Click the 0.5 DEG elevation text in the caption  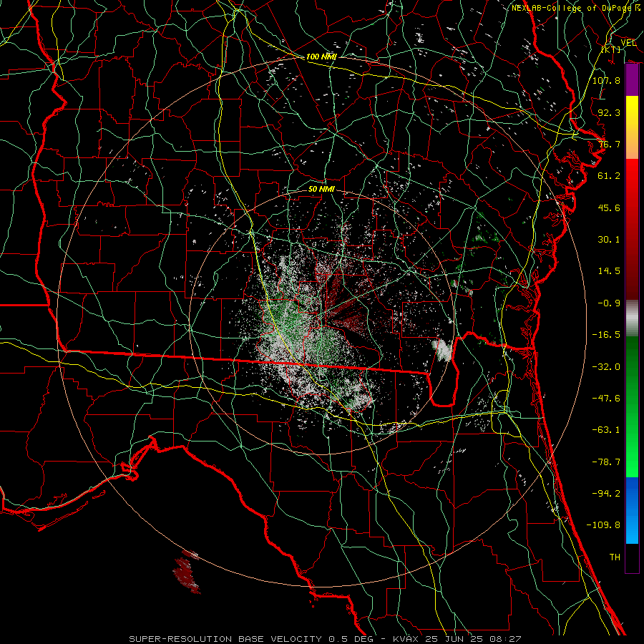[351, 639]
